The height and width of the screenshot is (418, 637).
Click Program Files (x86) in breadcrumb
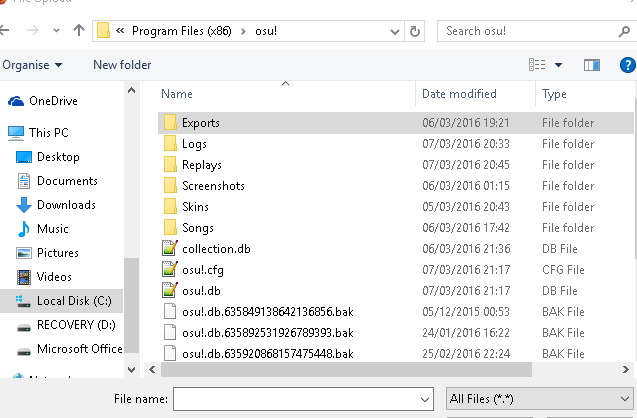click(182, 31)
